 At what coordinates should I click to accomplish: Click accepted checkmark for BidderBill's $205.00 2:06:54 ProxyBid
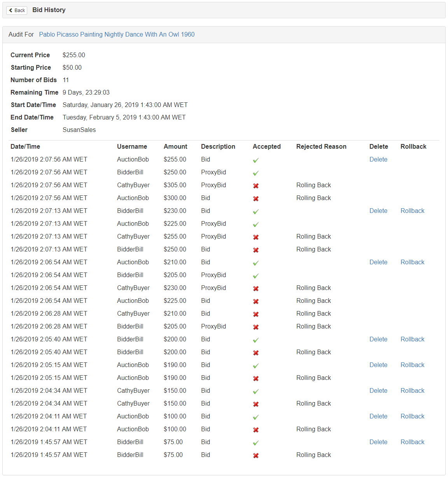click(x=256, y=276)
